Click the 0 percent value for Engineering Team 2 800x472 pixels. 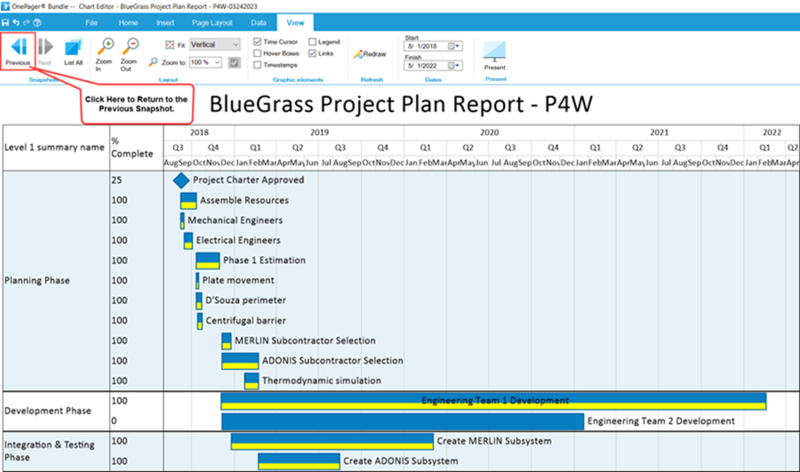(x=114, y=421)
